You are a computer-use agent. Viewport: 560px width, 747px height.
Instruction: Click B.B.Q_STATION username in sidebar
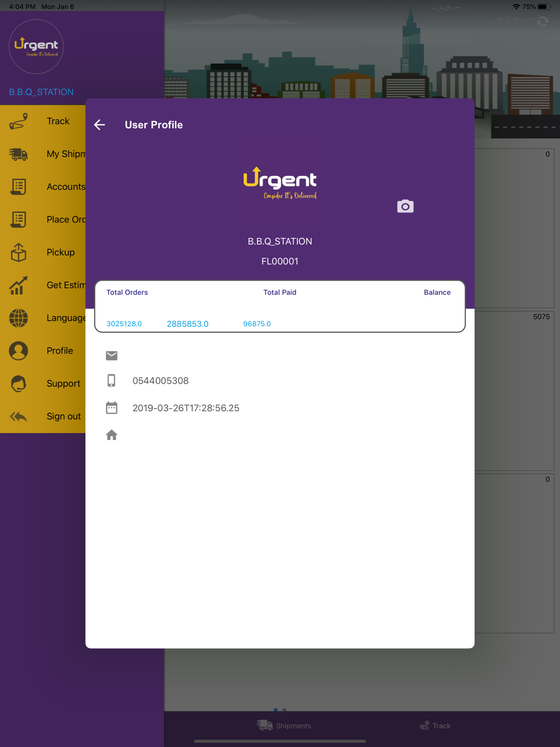click(41, 92)
